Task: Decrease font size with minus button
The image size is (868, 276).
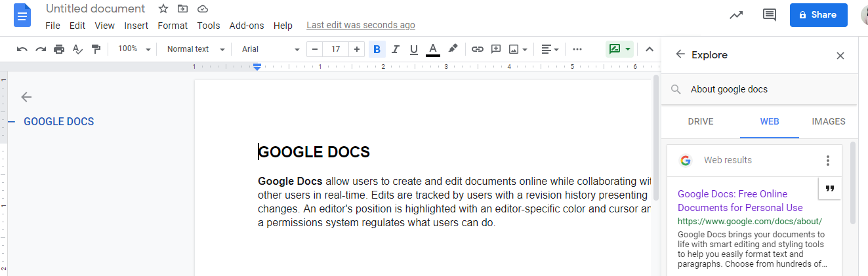Action: (316, 49)
